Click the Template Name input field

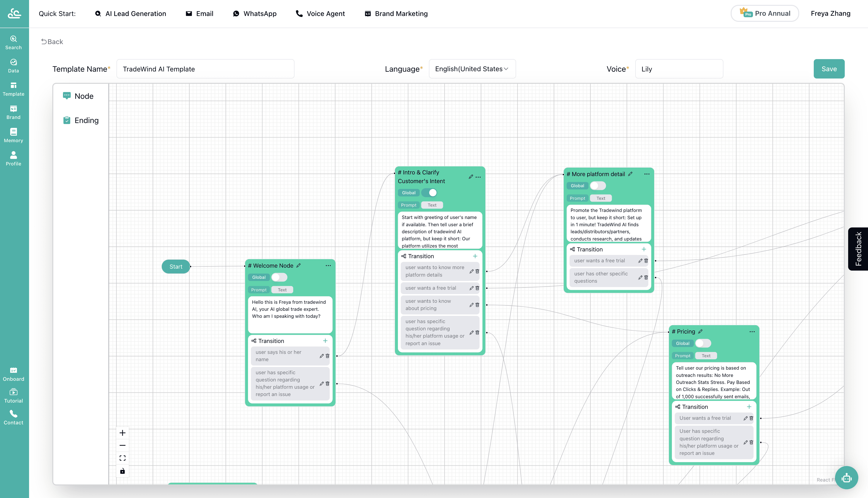point(205,69)
